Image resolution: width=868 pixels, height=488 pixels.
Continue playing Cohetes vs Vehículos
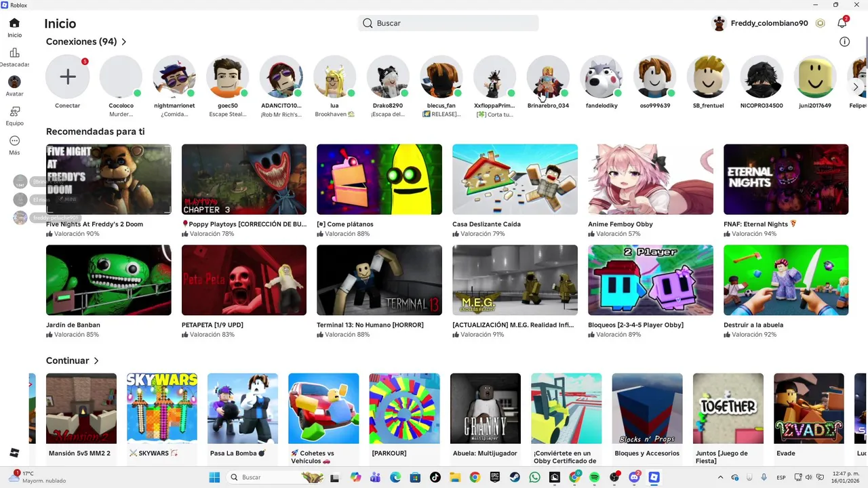pyautogui.click(x=323, y=419)
